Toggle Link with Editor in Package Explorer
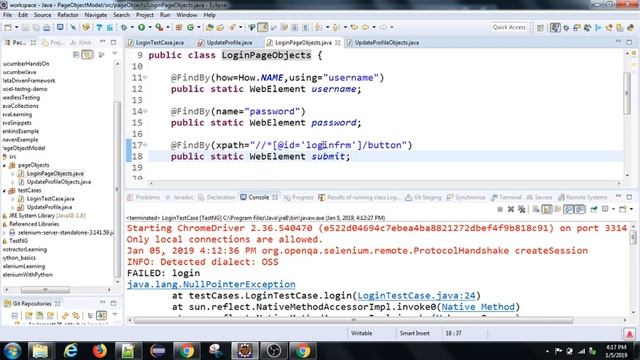This screenshot has height=360, width=640. pyautogui.click(x=87, y=54)
